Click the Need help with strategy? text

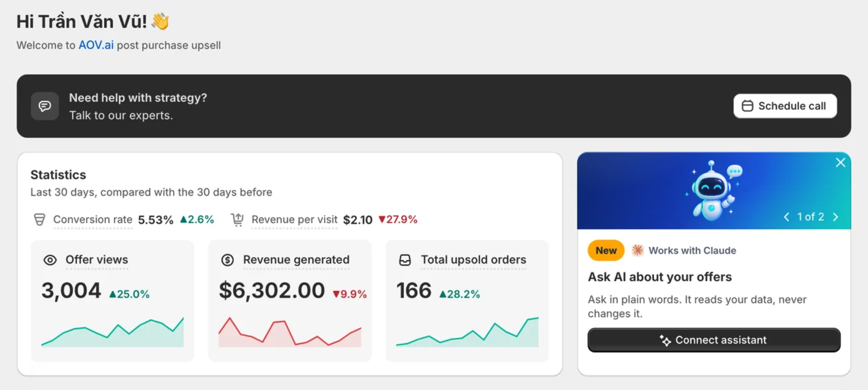coord(138,98)
